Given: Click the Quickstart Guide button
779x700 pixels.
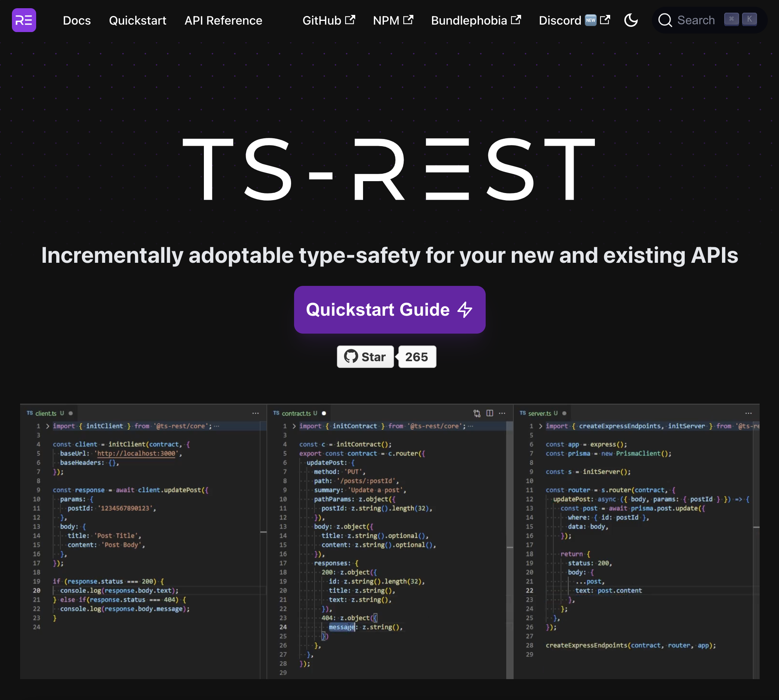Looking at the screenshot, I should [389, 310].
